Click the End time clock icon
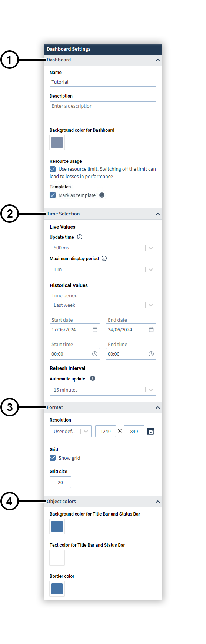This screenshot has width=206, height=644. pos(151,354)
